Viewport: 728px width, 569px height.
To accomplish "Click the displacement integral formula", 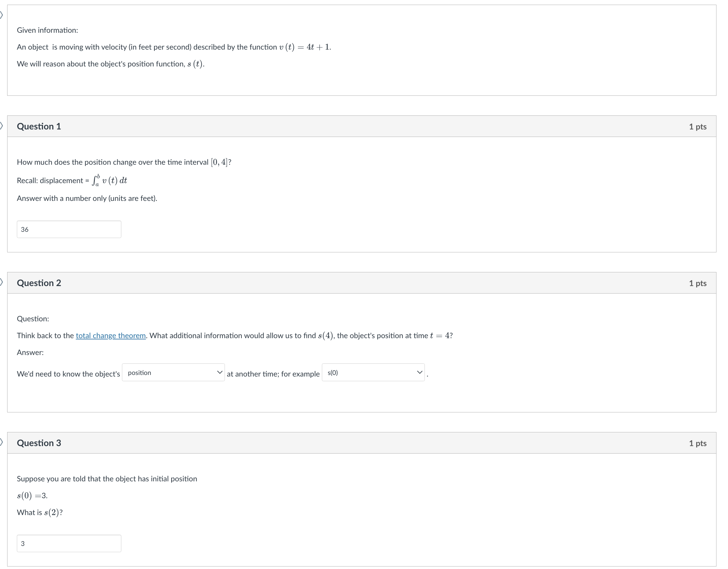I will click(x=110, y=181).
